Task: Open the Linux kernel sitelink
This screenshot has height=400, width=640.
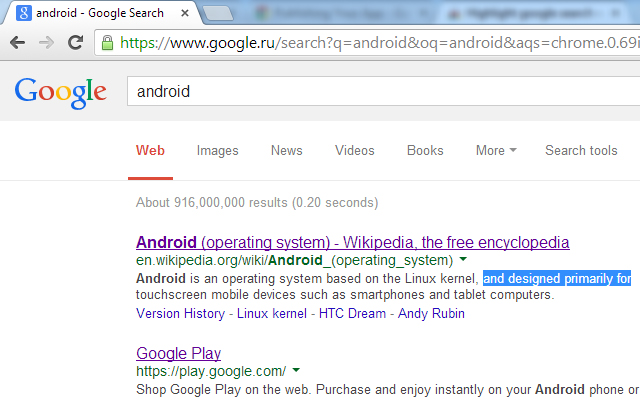Action: pyautogui.click(x=272, y=313)
